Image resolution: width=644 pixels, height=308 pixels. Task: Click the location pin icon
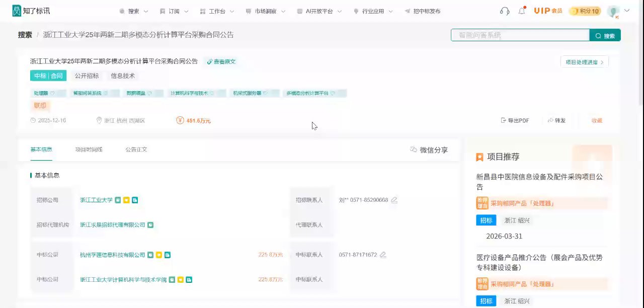pos(99,120)
